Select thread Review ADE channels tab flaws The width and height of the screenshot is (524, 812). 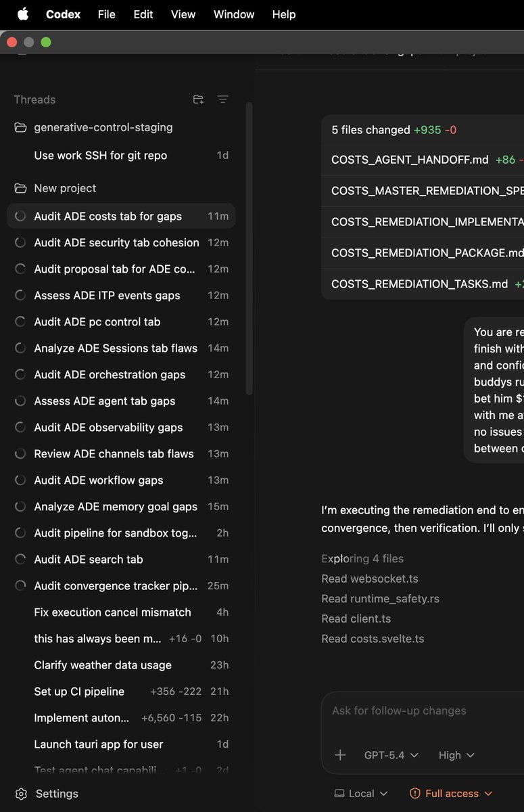pos(122,454)
